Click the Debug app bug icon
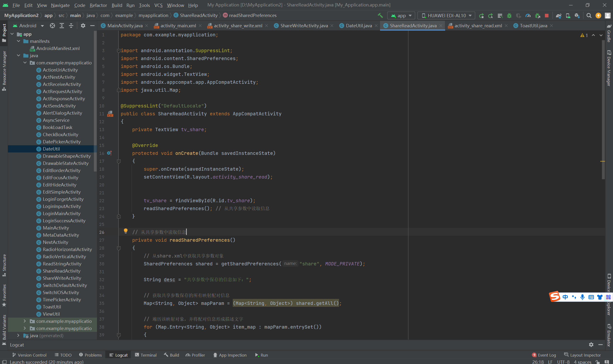613x364 pixels. tap(509, 16)
